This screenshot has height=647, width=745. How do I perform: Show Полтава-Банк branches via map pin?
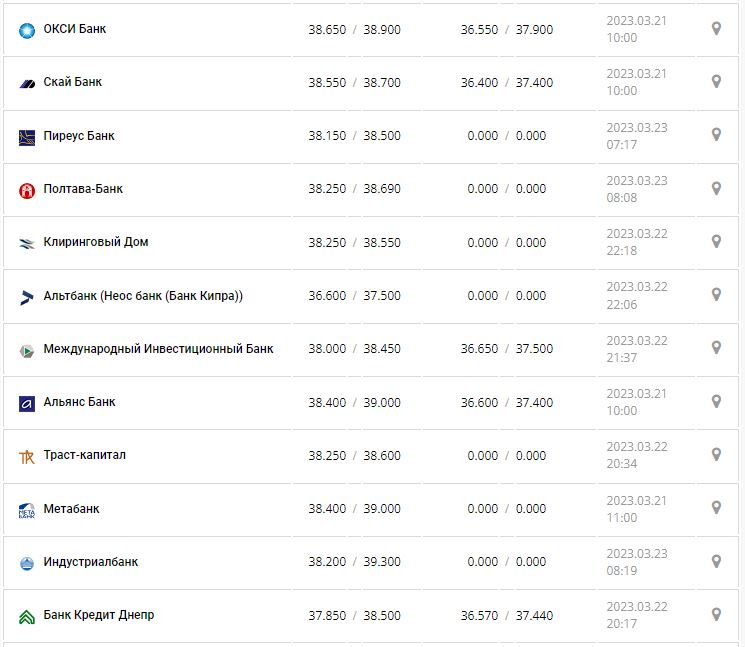[x=716, y=188]
